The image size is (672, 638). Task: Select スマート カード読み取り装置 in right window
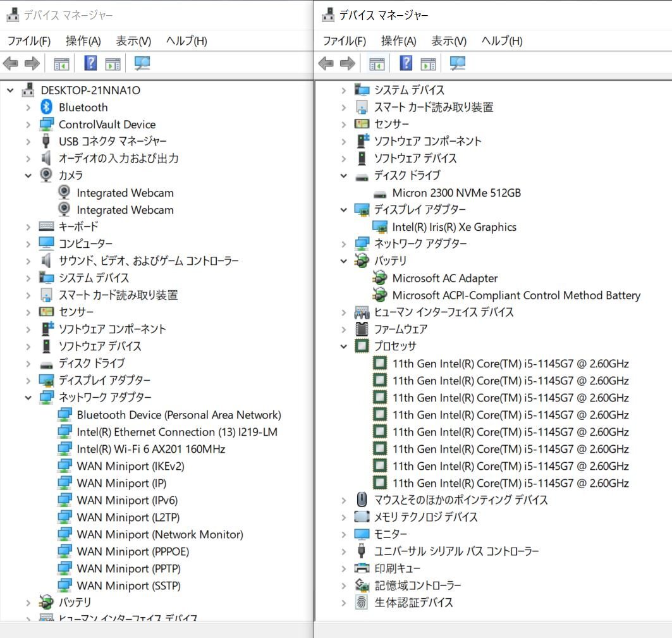tap(434, 107)
